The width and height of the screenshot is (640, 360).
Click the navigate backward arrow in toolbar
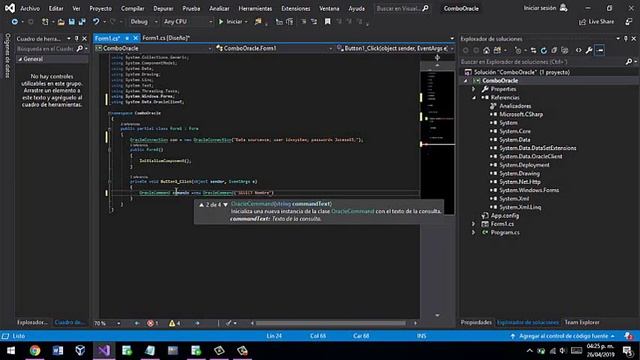pyautogui.click(x=14, y=22)
